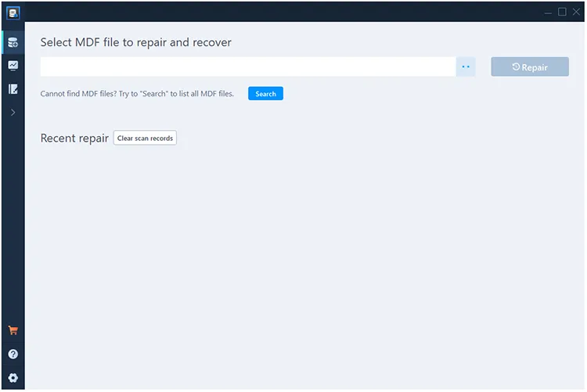Click the 'Select MDF file to repair and recover' heading
This screenshot has width=587, height=392.
pos(136,43)
